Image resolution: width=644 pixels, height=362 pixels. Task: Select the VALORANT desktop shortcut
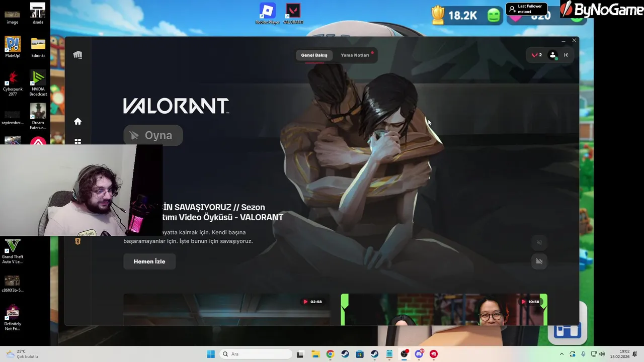click(x=293, y=14)
